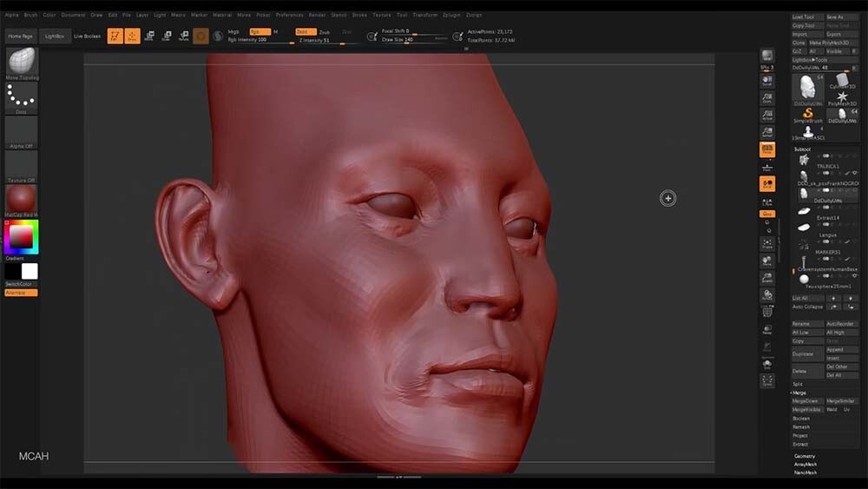Click the Frame icon in right shelf
Viewport: 868px width, 489px height.
(767, 243)
